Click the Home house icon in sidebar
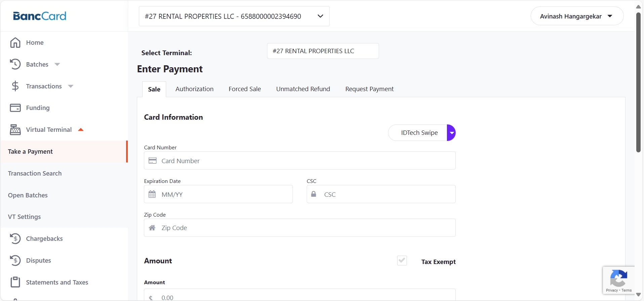 (x=15, y=43)
